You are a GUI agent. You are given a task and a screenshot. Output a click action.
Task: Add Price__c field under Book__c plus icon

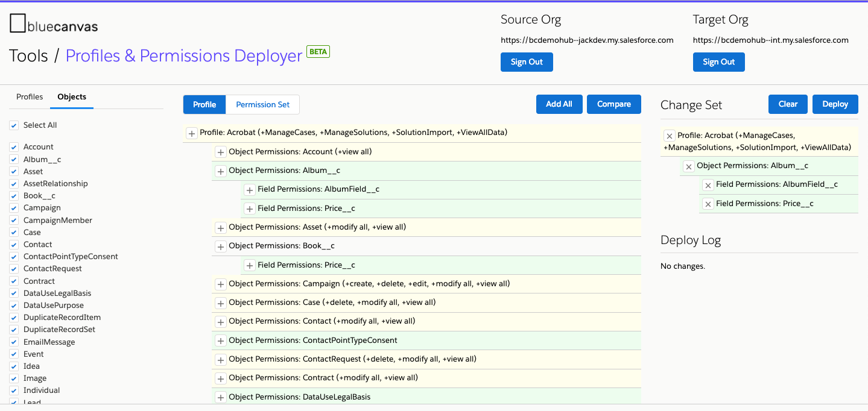pyautogui.click(x=250, y=265)
